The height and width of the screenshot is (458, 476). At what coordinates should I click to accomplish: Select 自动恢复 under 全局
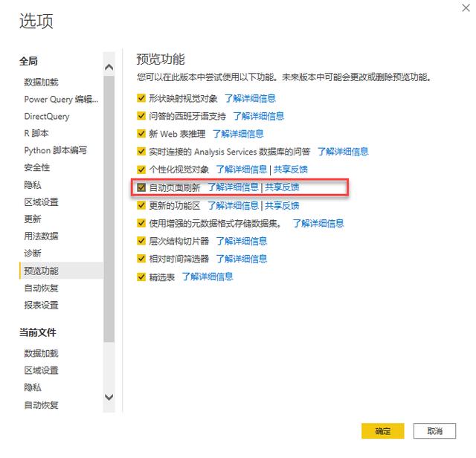tap(42, 288)
